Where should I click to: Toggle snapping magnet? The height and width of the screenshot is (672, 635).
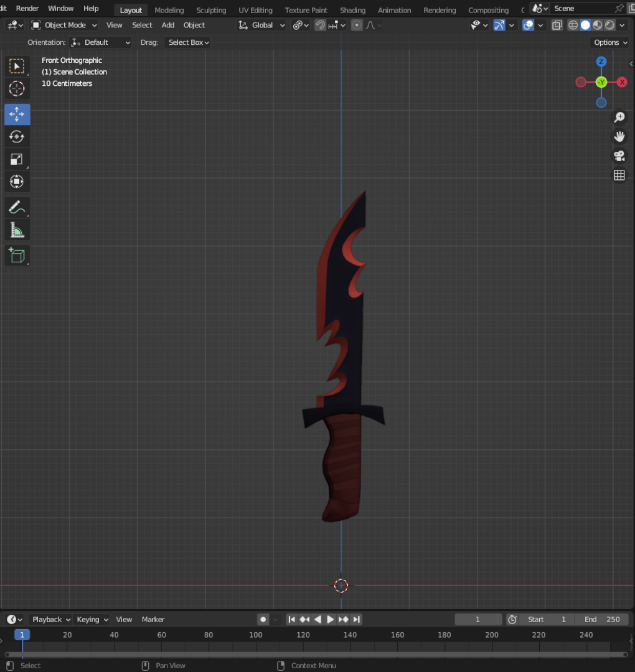(320, 26)
